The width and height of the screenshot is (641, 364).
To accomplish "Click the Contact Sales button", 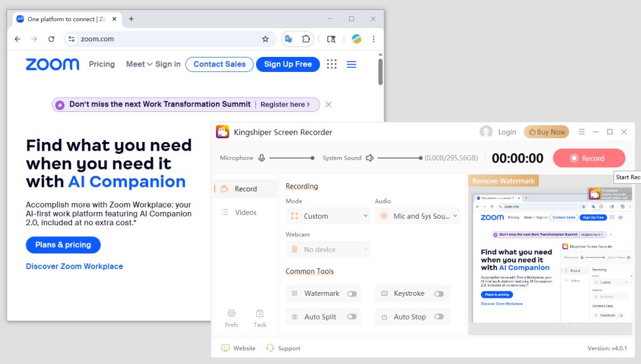I will 220,64.
